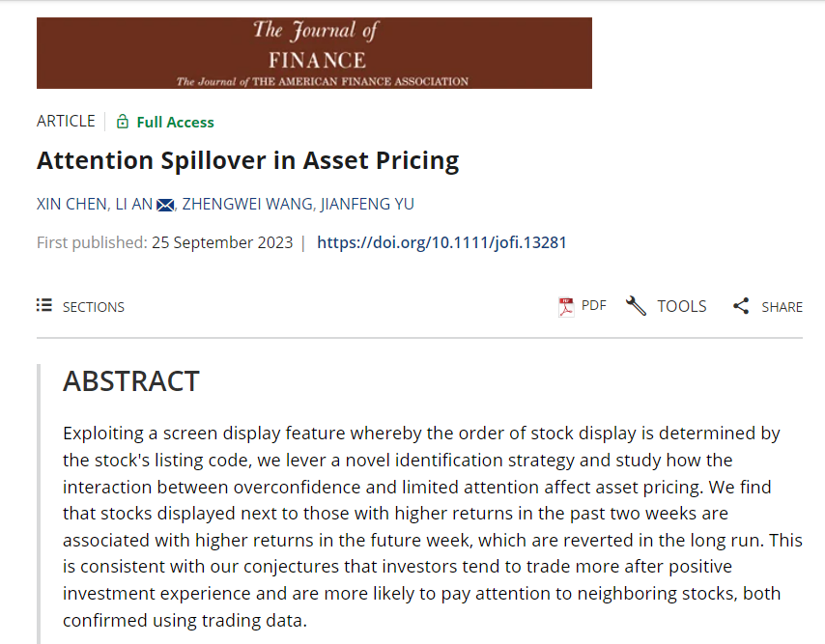The width and height of the screenshot is (825, 644).
Task: Open the article DOI link
Action: coord(441,242)
